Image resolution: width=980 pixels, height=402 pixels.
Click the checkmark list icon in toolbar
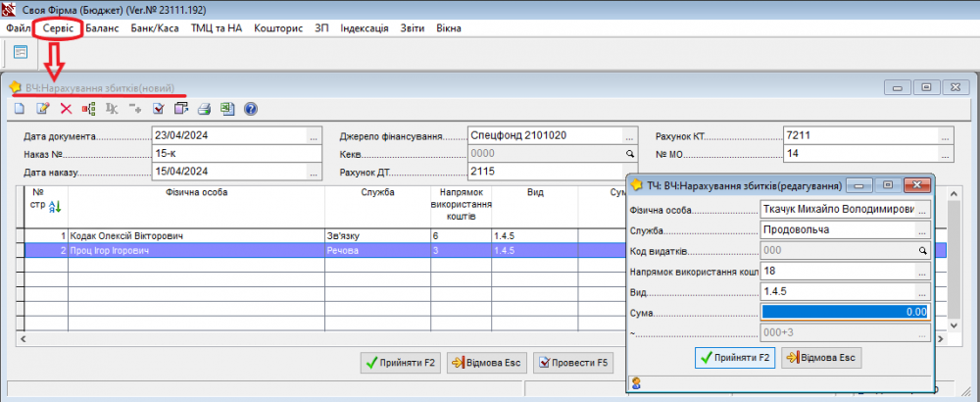[x=158, y=109]
